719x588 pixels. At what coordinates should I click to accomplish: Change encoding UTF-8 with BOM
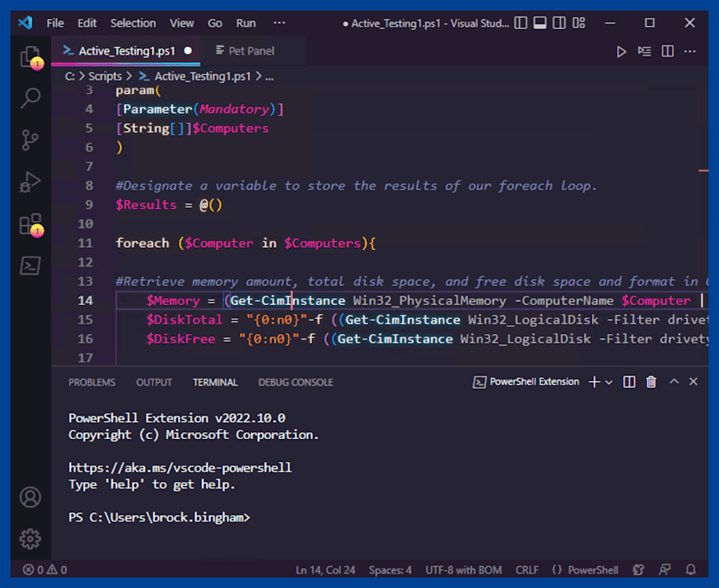click(x=463, y=570)
